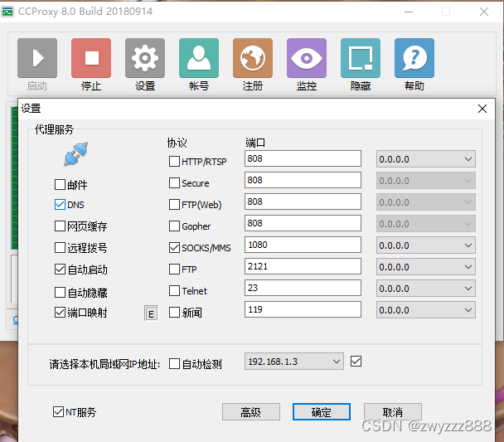Click the Hide (隐藏) toolbar icon
504x442 pixels.
click(361, 58)
